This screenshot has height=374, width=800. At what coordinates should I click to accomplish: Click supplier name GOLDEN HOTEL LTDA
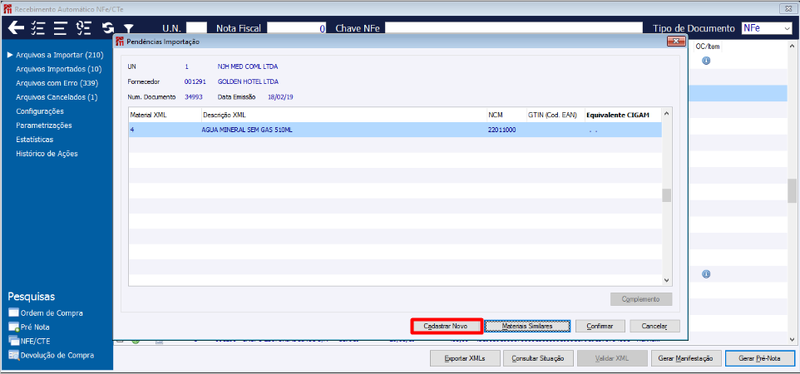pyautogui.click(x=248, y=82)
